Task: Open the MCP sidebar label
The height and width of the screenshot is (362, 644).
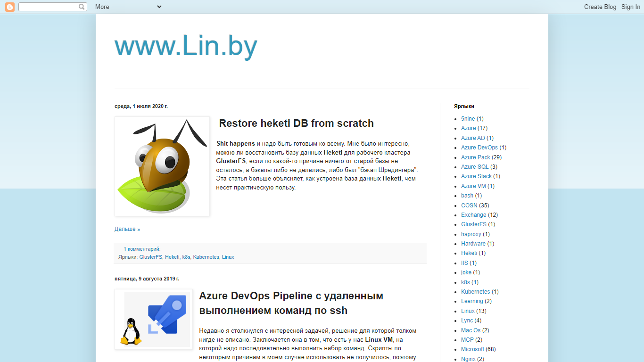Action: click(x=467, y=340)
